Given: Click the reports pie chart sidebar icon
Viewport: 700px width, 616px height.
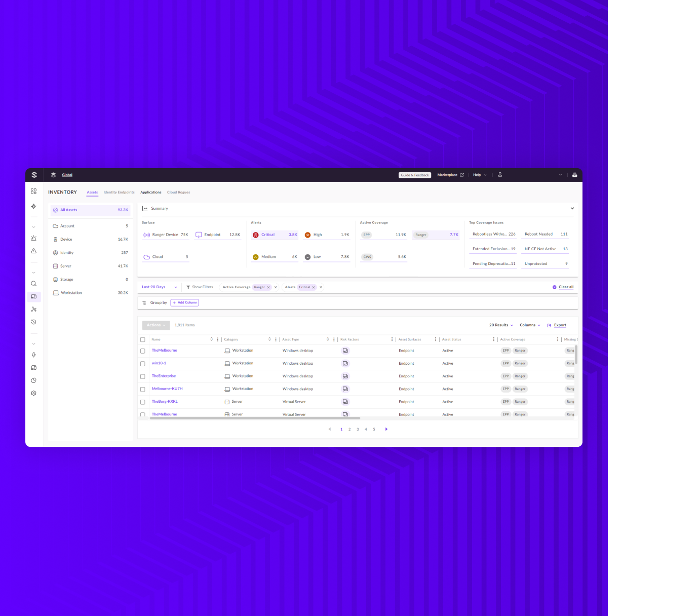Looking at the screenshot, I should point(33,380).
